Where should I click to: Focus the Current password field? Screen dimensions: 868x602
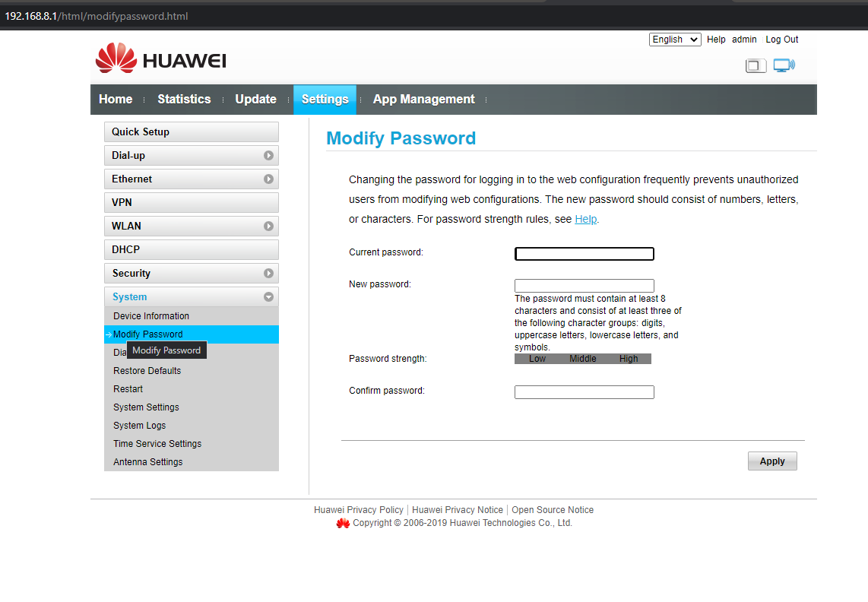[584, 254]
